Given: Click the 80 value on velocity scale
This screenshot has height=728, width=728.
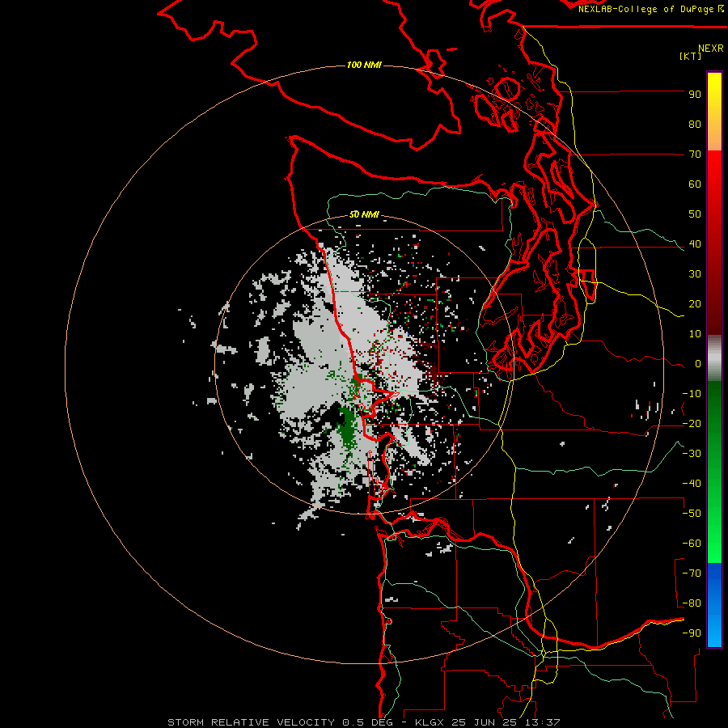Looking at the screenshot, I should point(695,125).
